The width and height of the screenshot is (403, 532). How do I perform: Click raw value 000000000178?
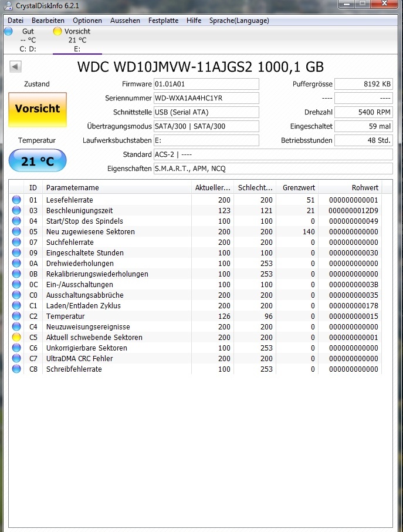[354, 305]
